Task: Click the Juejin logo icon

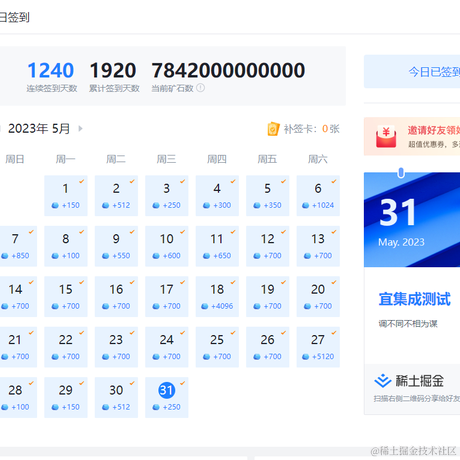Action: [x=382, y=381]
